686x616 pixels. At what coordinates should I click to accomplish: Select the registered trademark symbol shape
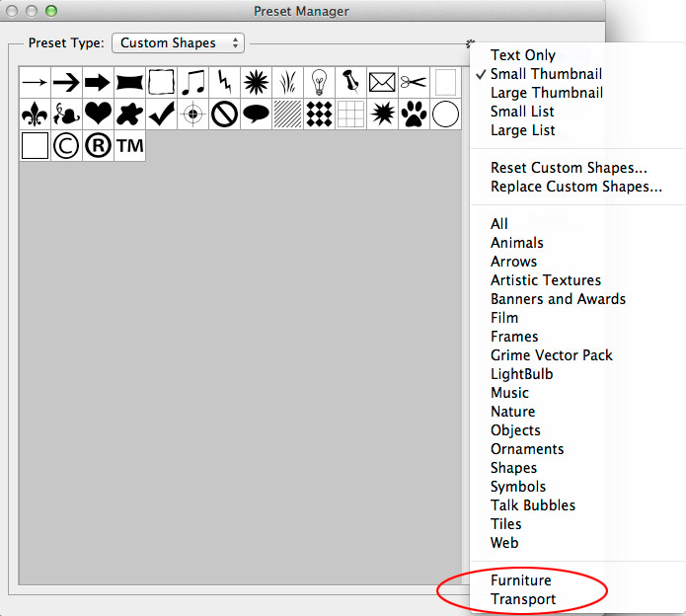(98, 146)
